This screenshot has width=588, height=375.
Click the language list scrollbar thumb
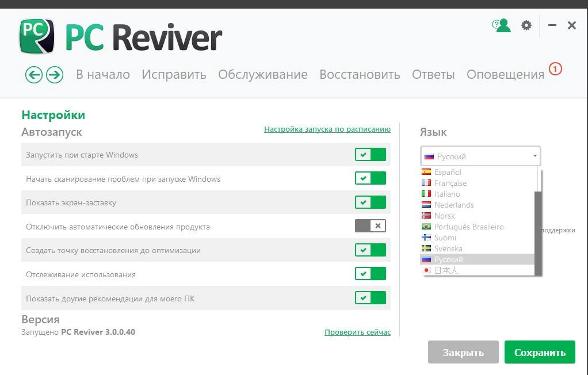[x=538, y=234]
